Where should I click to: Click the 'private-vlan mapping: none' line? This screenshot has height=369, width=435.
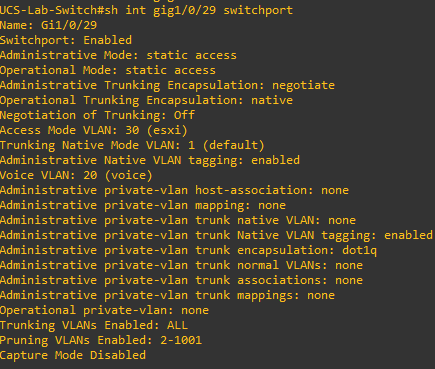point(195,205)
